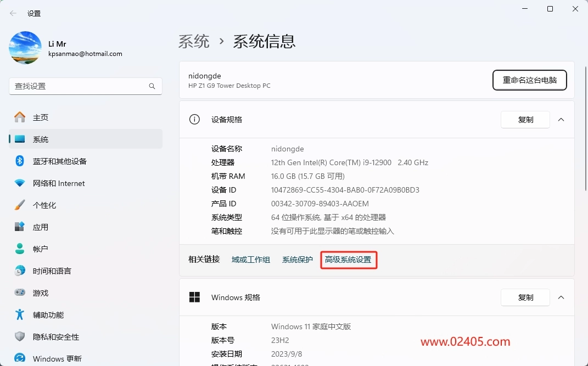Click the HP Z1 G9 Tower Desktop PC text
588x366 pixels.
pyautogui.click(x=229, y=86)
